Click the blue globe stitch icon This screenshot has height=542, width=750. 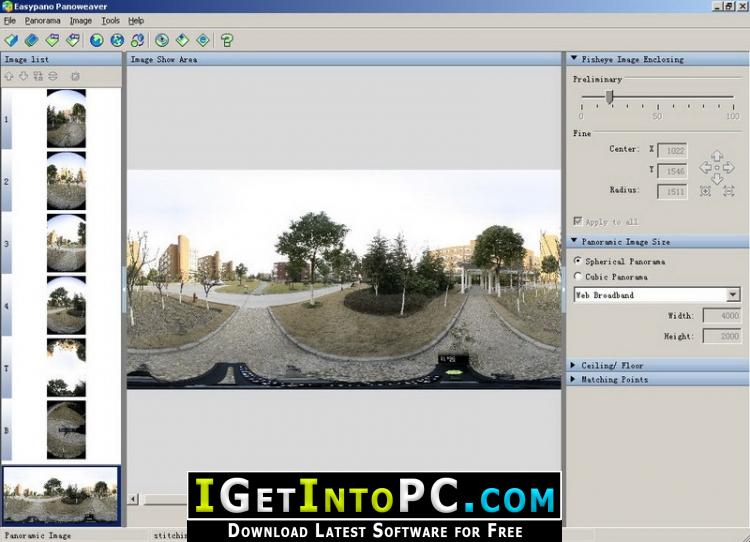97,40
